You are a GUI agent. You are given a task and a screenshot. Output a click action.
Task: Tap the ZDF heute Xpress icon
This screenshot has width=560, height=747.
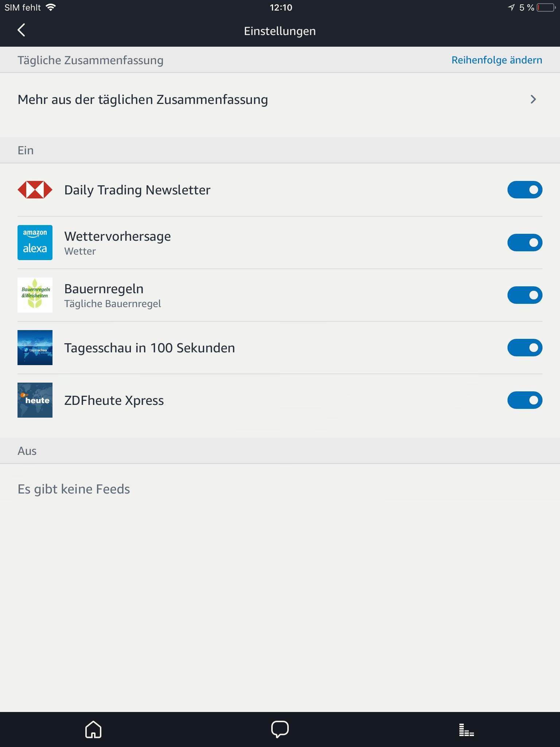click(35, 400)
